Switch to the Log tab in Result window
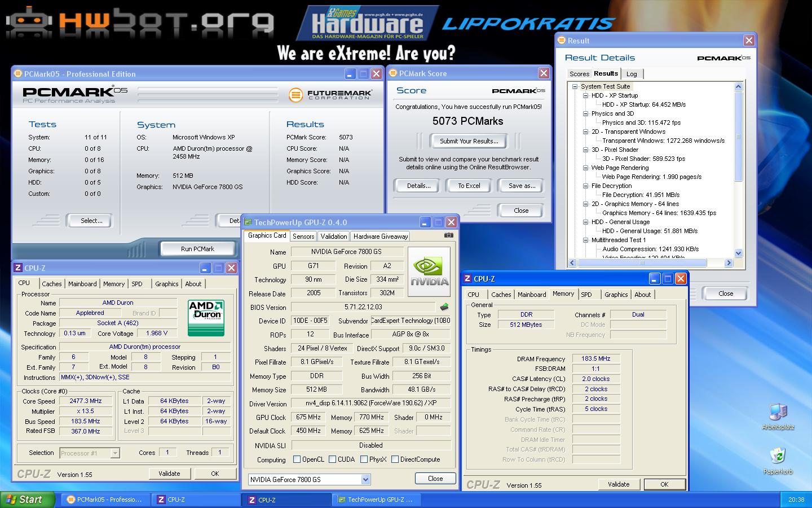The height and width of the screenshot is (508, 812). [632, 74]
